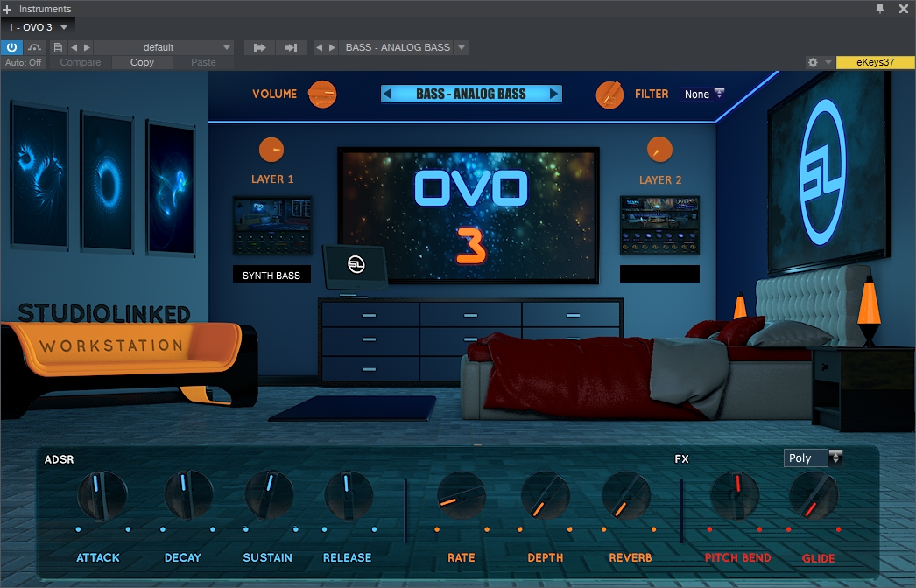This screenshot has width=916, height=588.
Task: Click the PITCH BEND knob
Action: (735, 496)
